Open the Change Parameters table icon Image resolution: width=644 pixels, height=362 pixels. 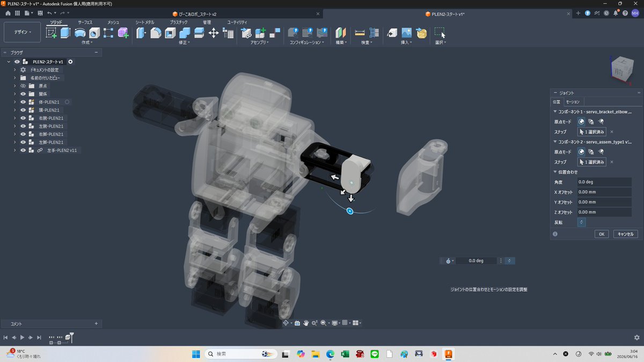(228, 33)
